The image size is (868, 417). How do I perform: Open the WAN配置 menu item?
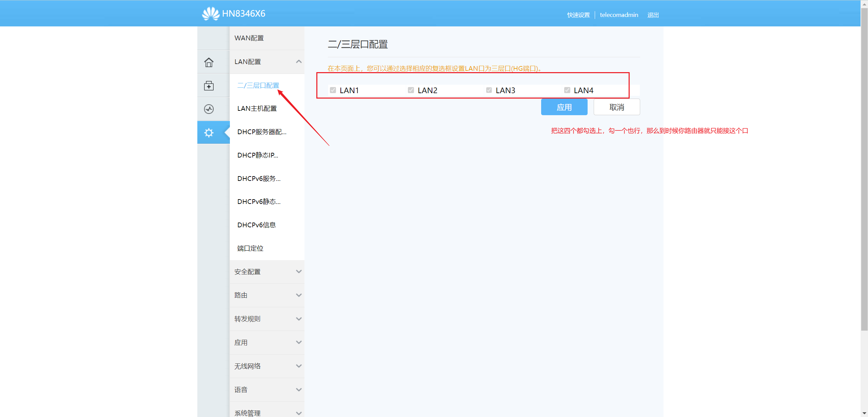(x=249, y=38)
